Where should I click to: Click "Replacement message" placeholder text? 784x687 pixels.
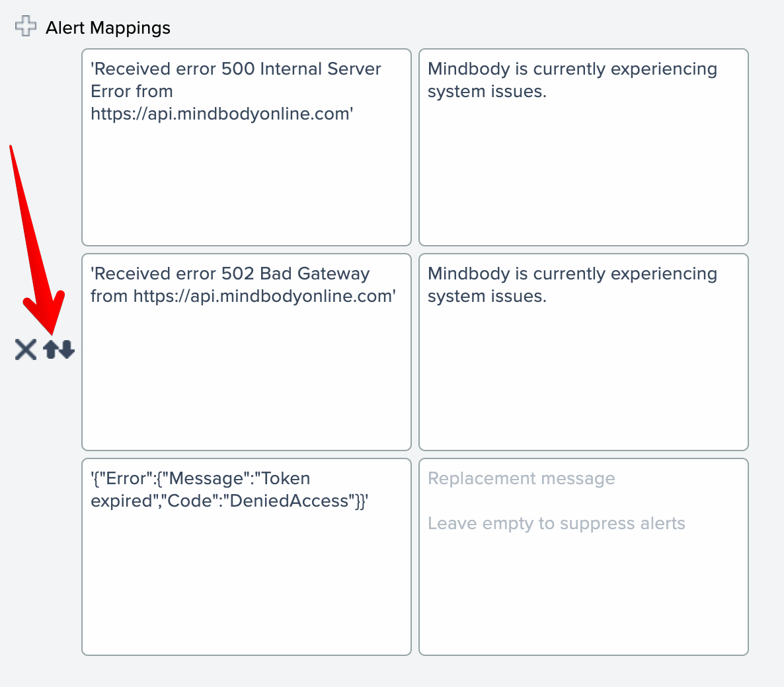pos(521,478)
